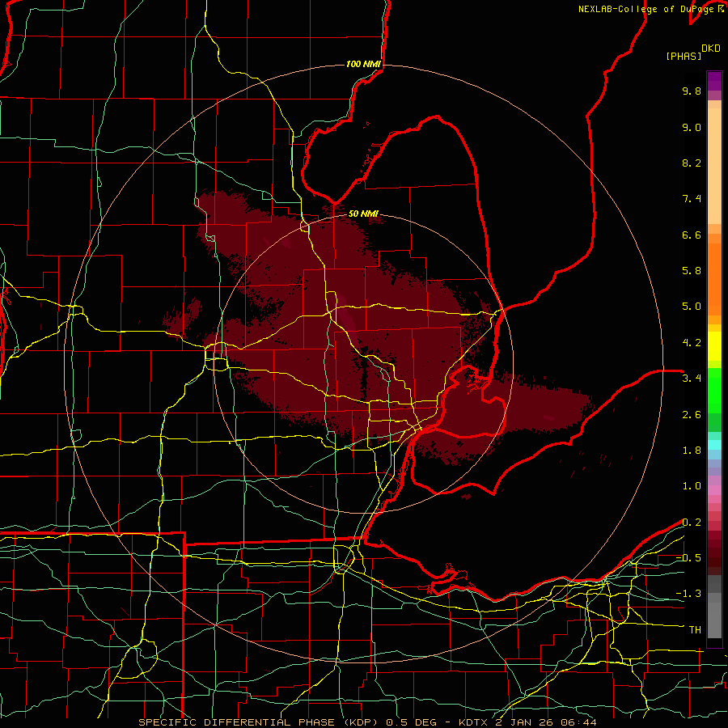Pick the bright green segment of the color scale
The height and width of the screenshot is (728, 728).
(714, 391)
